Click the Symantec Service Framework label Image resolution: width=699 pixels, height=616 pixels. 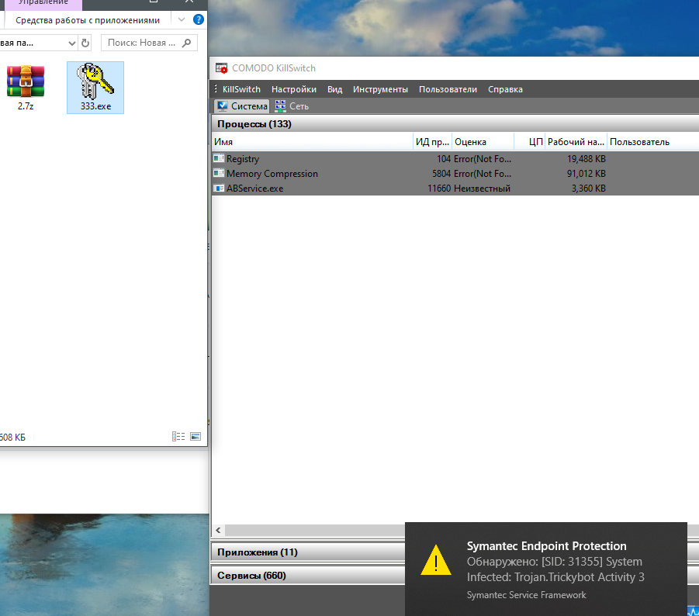(x=527, y=595)
